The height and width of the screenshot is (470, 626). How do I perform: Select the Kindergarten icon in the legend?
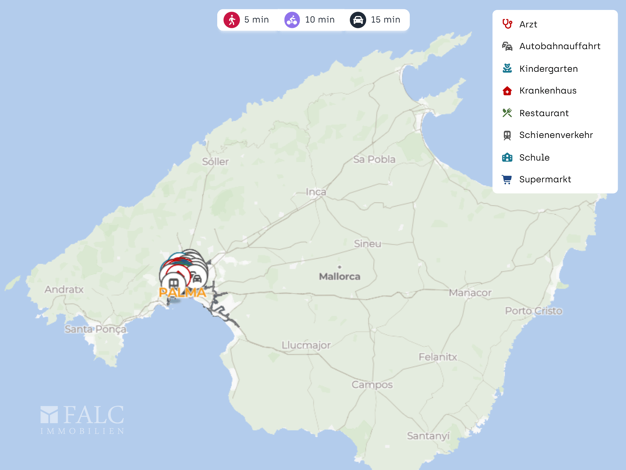point(507,69)
